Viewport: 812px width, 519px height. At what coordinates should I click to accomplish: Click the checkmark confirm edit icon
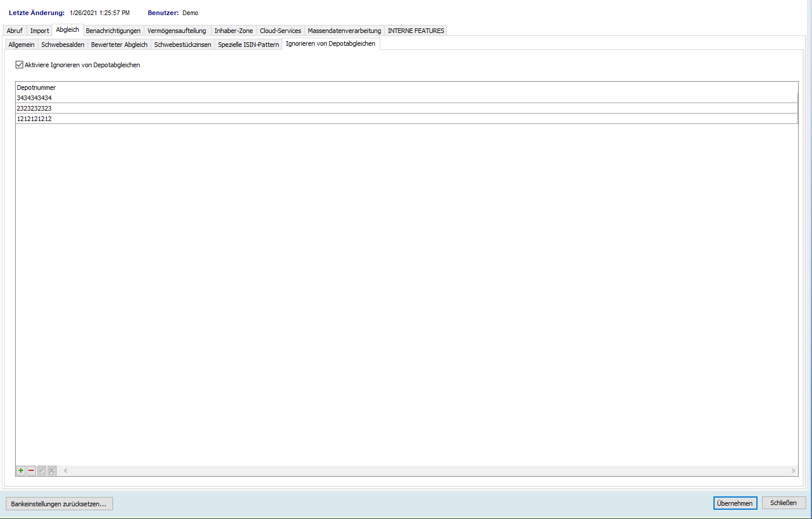[x=42, y=470]
